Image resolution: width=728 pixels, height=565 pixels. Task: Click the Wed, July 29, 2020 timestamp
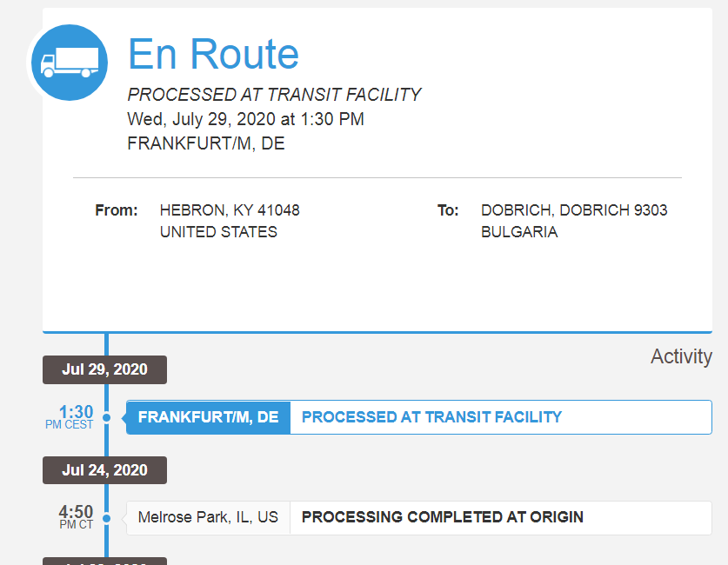pos(245,119)
